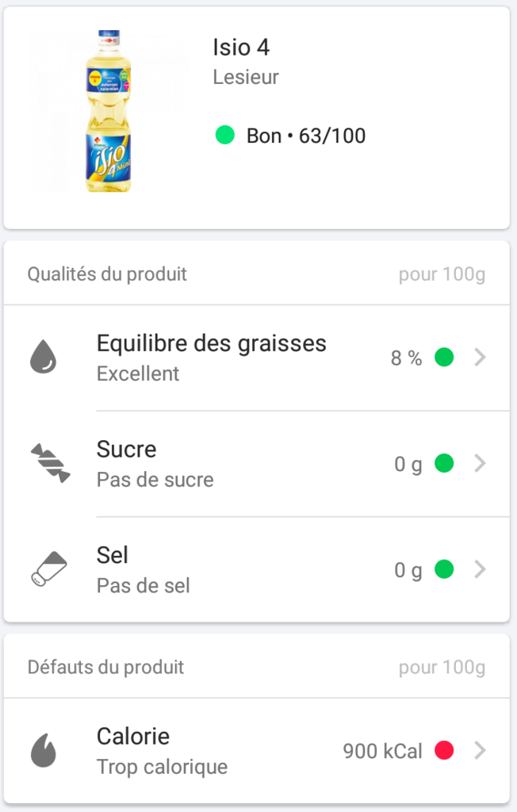Viewport: 517px width, 812px height.
Task: Click the red dot beside 900 kCal
Action: 444,750
